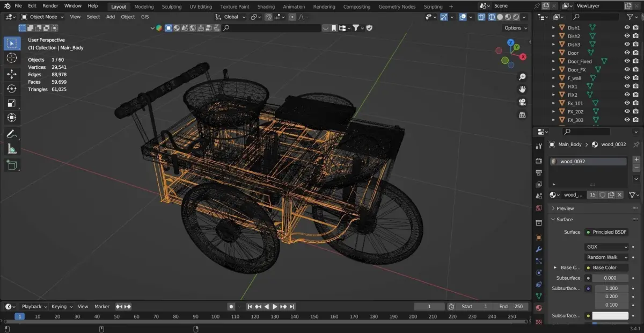Screen dimensions: 644x333
Task: Switch to the Geometry Nodes tab
Action: 397,6
